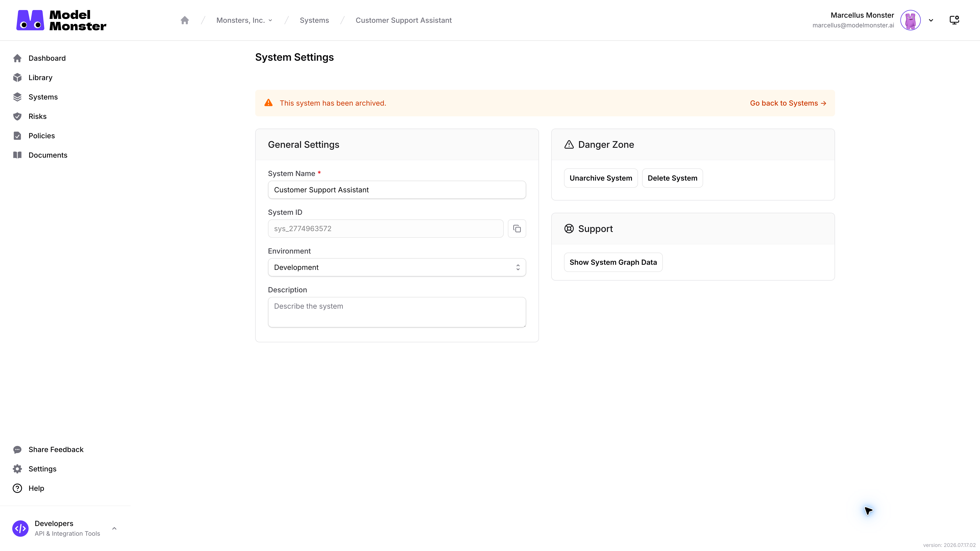
Task: Click the API & Integration Tools subtitle
Action: (67, 533)
